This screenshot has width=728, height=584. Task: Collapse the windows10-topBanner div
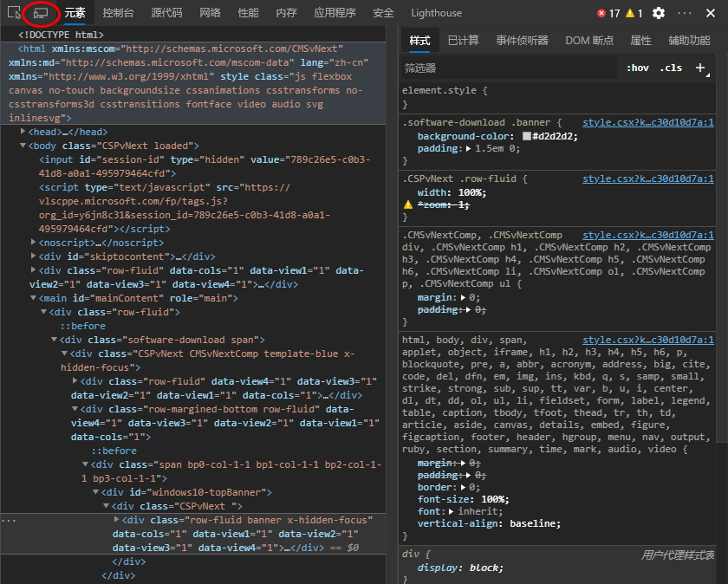95,491
